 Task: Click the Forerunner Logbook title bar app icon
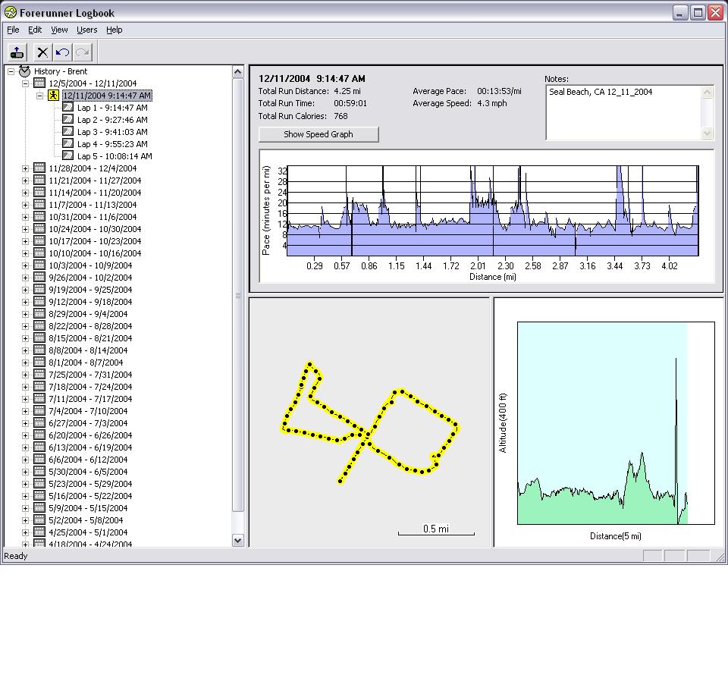point(10,13)
